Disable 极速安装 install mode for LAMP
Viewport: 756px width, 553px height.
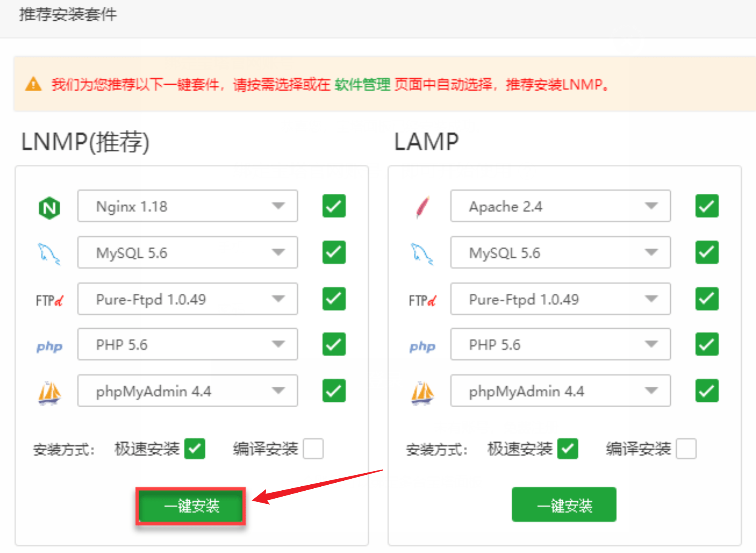click(x=567, y=449)
